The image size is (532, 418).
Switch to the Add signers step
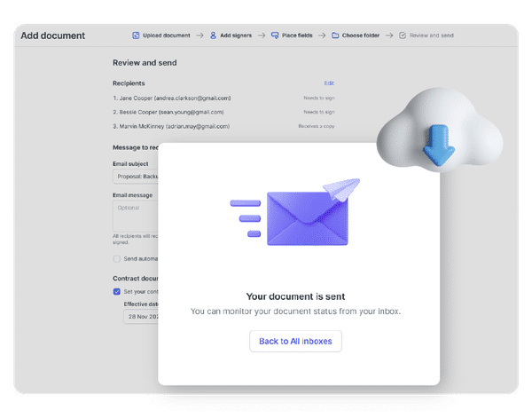click(236, 35)
